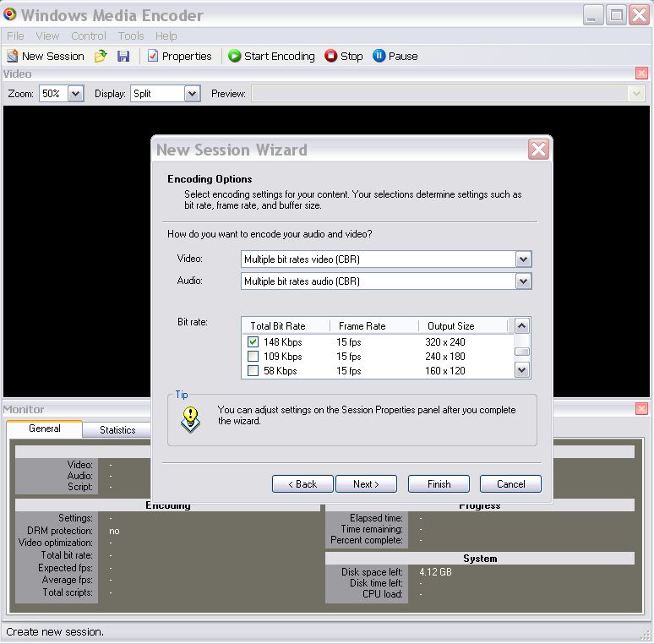Click the bit rate list scrollbar thumb
Viewport: 654px width, 644px height.
522,352
